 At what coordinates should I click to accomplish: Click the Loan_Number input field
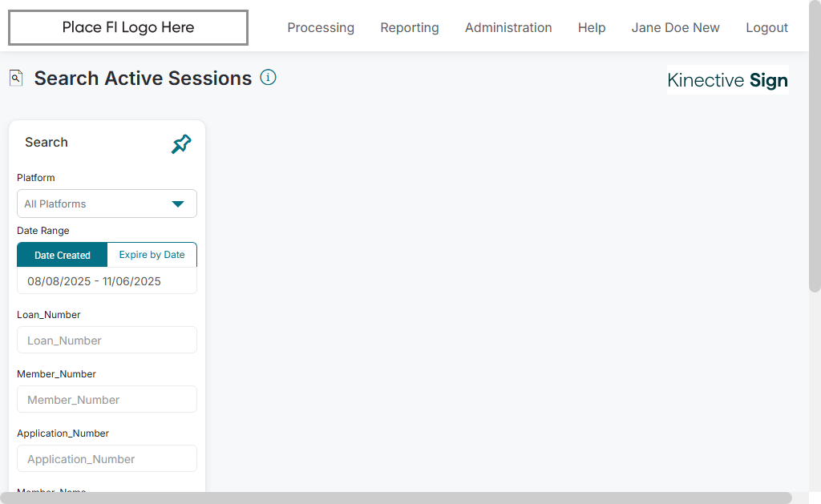click(107, 341)
